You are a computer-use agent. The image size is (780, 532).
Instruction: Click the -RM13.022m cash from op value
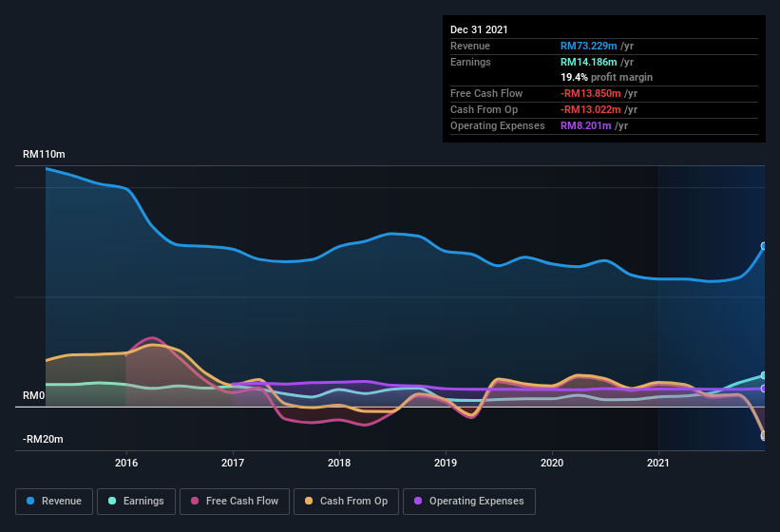tap(591, 109)
